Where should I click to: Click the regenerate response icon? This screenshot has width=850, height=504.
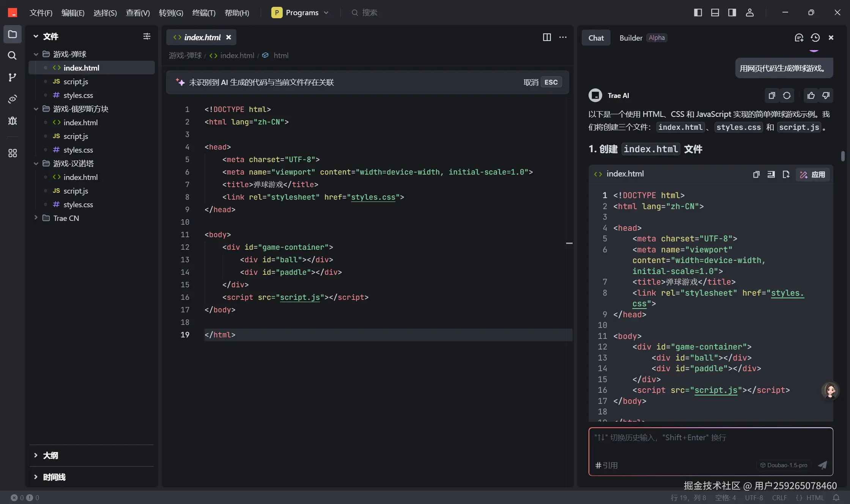coord(787,96)
